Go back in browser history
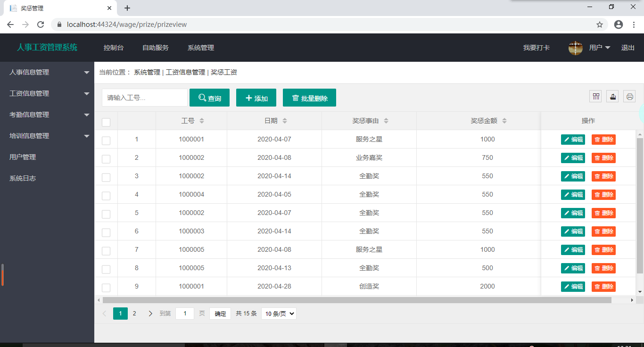 [10, 25]
